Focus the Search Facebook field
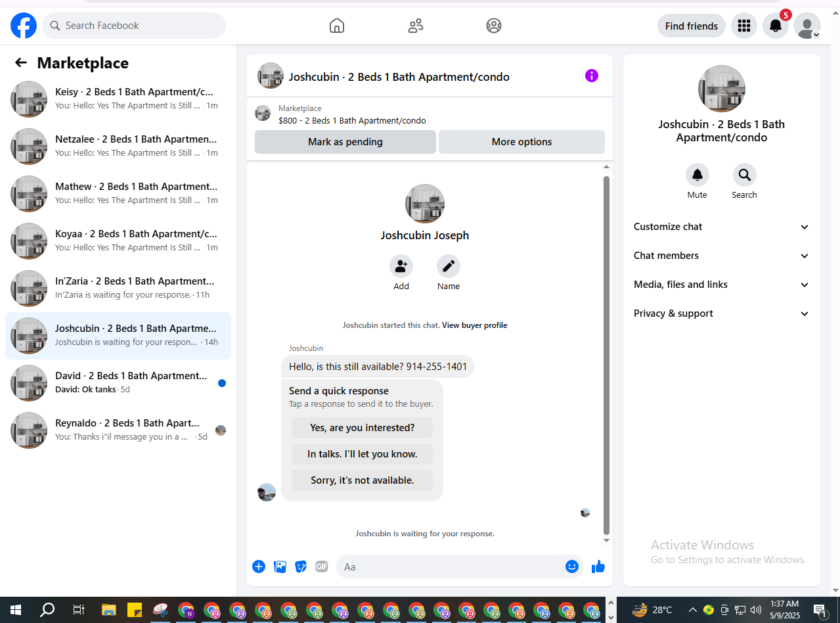 pos(134,26)
